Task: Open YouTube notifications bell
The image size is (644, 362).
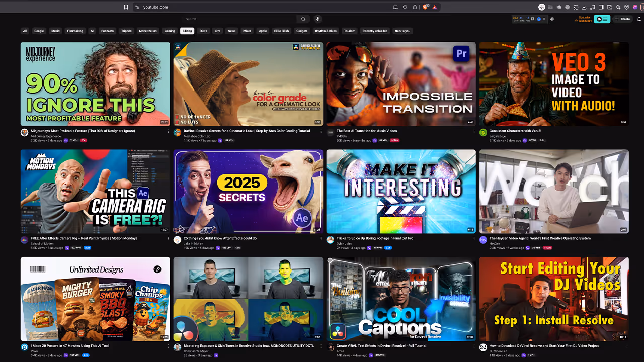Action: (x=639, y=19)
